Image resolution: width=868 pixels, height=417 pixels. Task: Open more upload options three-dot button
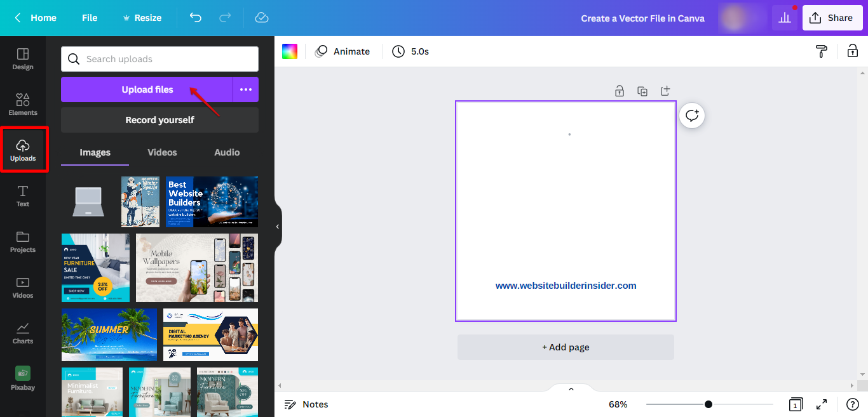[246, 89]
